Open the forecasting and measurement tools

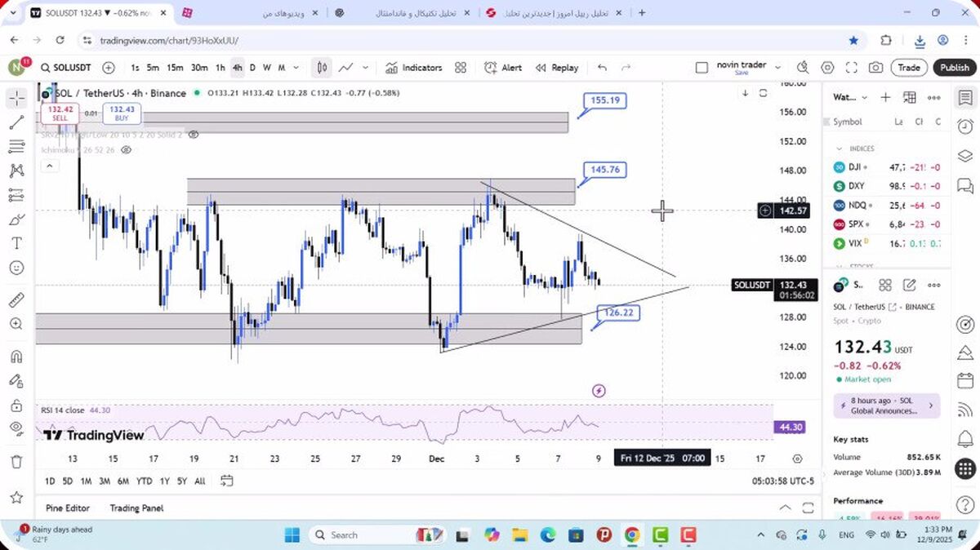point(16,195)
